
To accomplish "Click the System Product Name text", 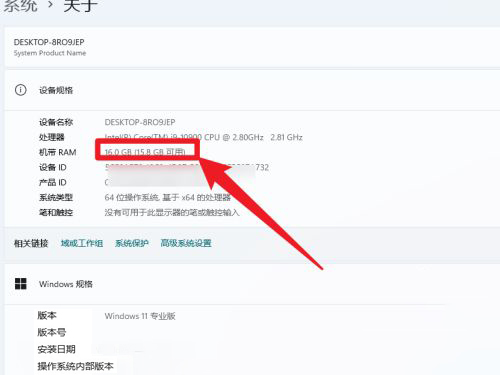I will click(x=50, y=53).
